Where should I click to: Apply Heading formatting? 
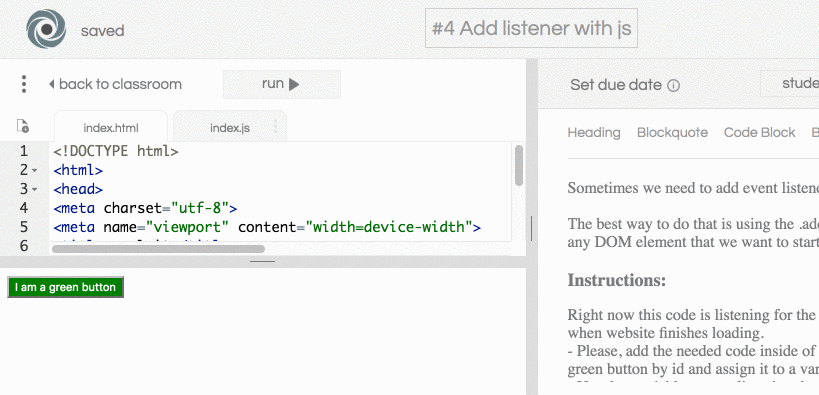[x=594, y=133]
